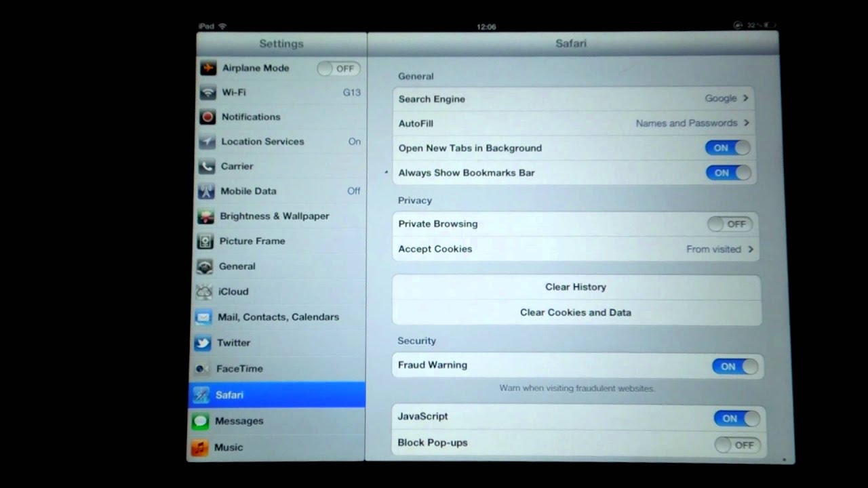Image resolution: width=868 pixels, height=488 pixels.
Task: Tap the Wi-Fi icon in sidebar
Action: pyautogui.click(x=208, y=93)
